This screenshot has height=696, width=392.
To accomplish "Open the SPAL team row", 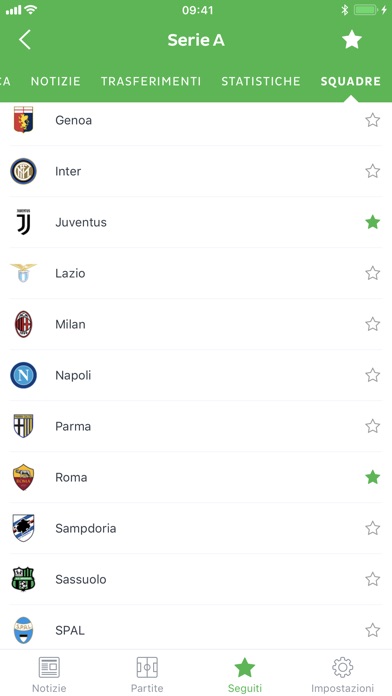I will 196,629.
